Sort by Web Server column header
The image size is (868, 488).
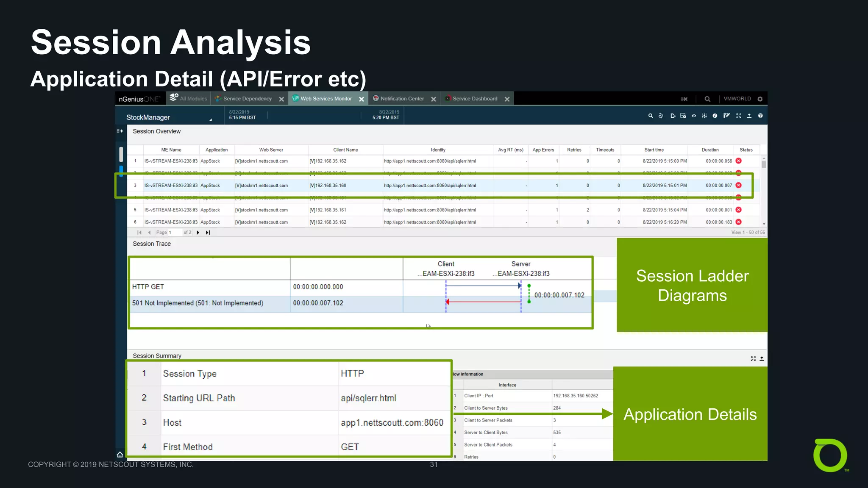[x=271, y=150]
